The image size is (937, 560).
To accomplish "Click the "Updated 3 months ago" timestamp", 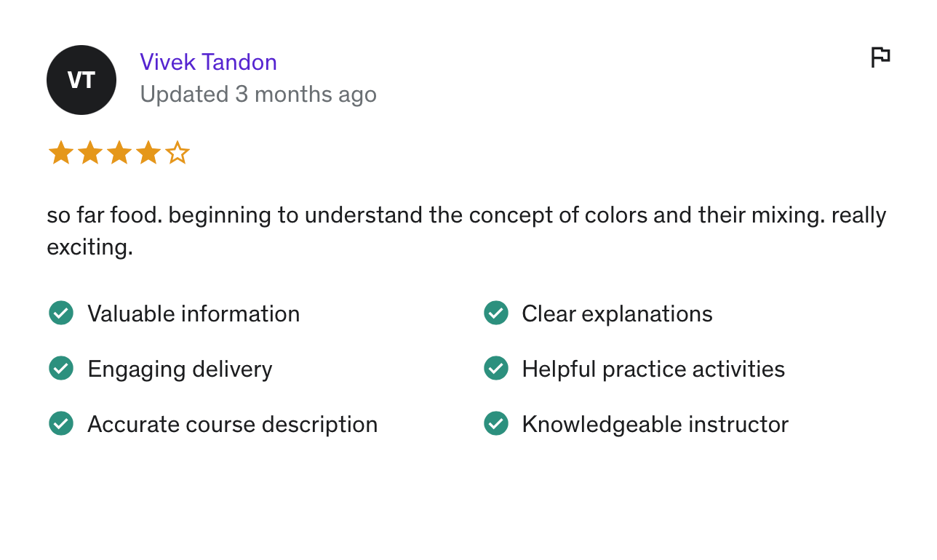I will coord(258,94).
